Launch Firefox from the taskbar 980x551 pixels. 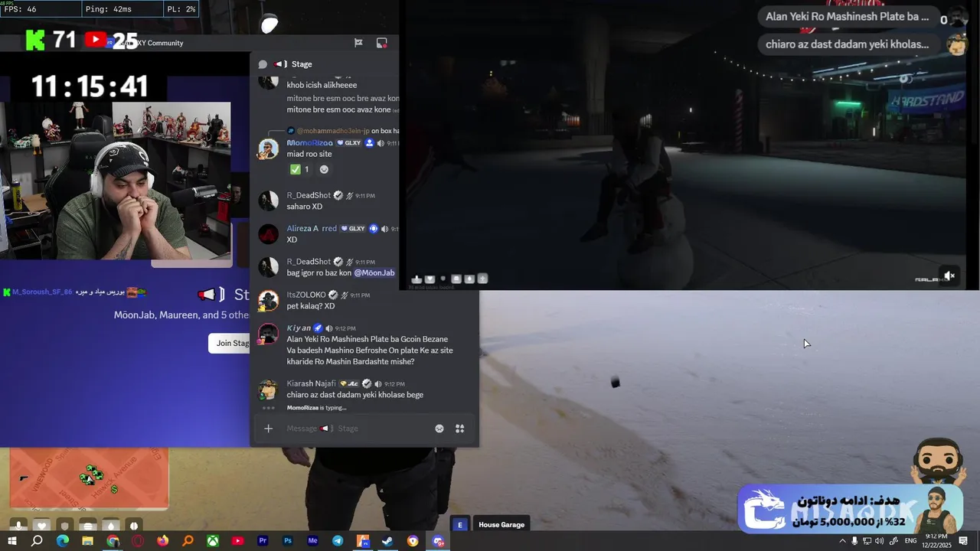click(x=162, y=541)
